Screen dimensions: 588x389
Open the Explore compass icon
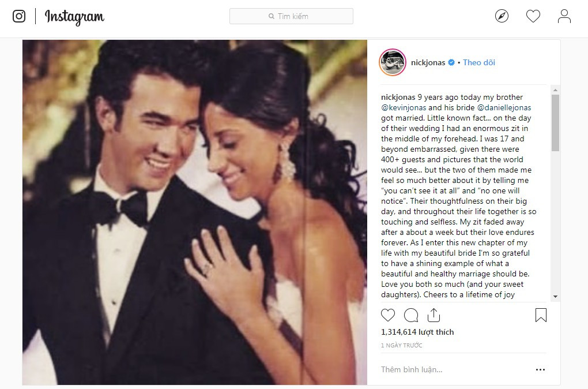pyautogui.click(x=502, y=16)
